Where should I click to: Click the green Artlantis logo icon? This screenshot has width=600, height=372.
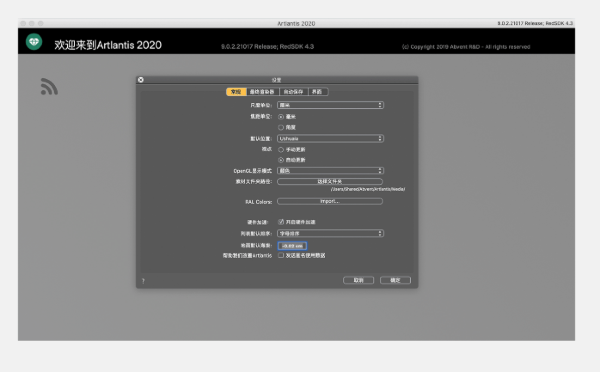pos(34,42)
